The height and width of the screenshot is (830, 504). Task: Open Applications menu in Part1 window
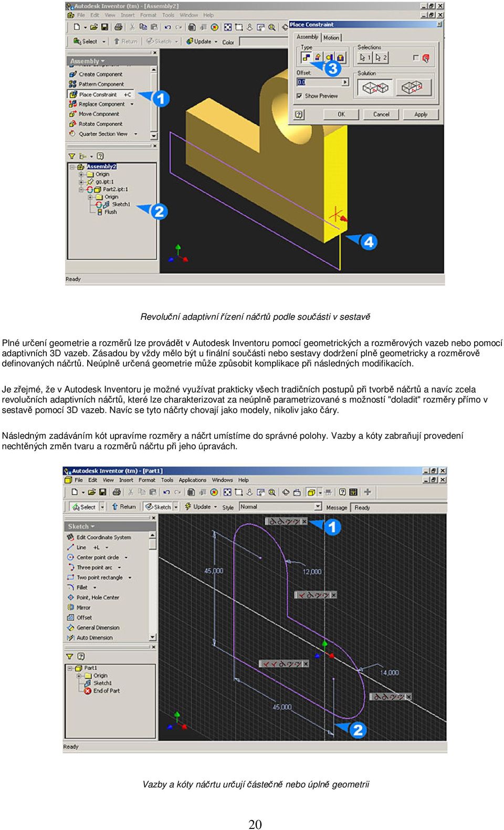[193, 480]
